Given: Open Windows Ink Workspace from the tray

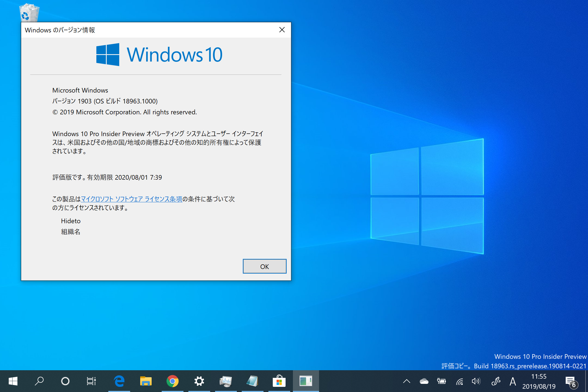Looking at the screenshot, I should click(x=495, y=381).
